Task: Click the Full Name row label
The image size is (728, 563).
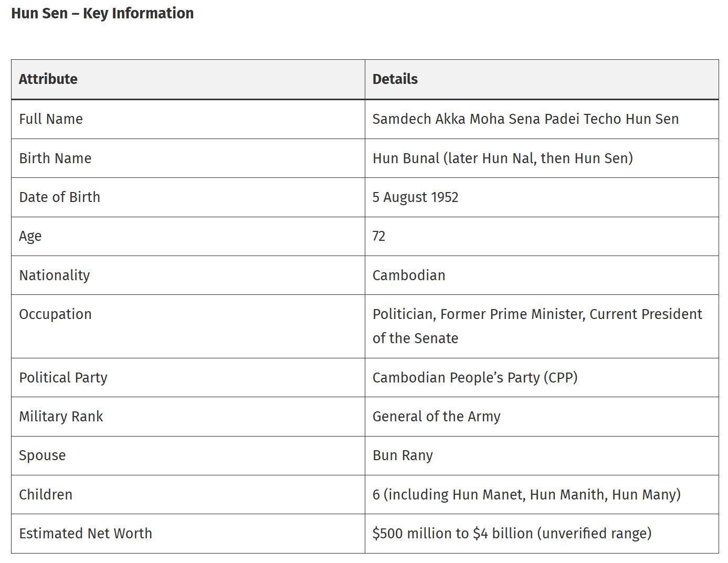Action: [x=51, y=119]
